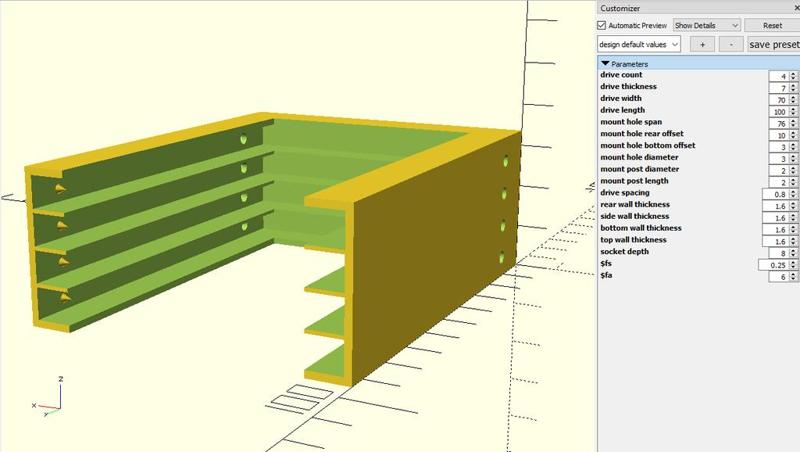The height and width of the screenshot is (452, 800).
Task: Close the Customizer panel
Action: tap(797, 8)
